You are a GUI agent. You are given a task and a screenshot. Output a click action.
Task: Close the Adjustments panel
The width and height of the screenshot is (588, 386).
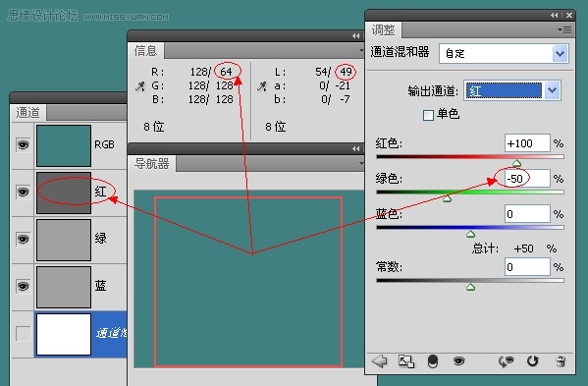569,15
